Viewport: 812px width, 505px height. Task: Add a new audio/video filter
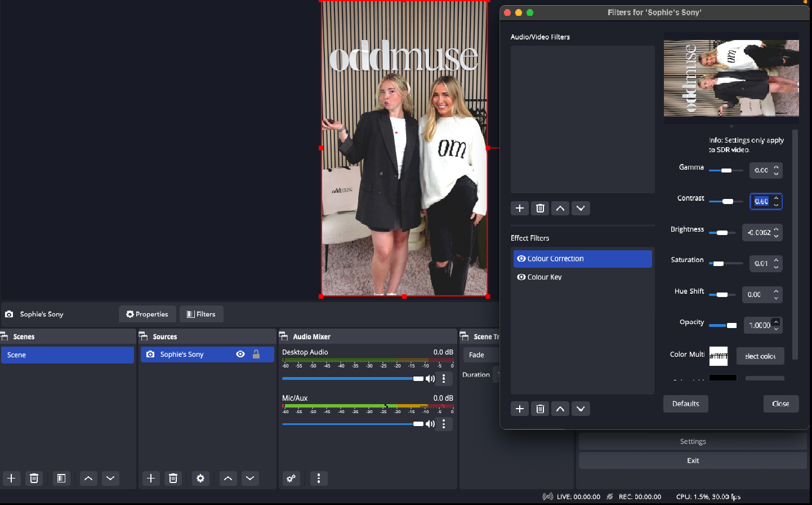pos(520,209)
